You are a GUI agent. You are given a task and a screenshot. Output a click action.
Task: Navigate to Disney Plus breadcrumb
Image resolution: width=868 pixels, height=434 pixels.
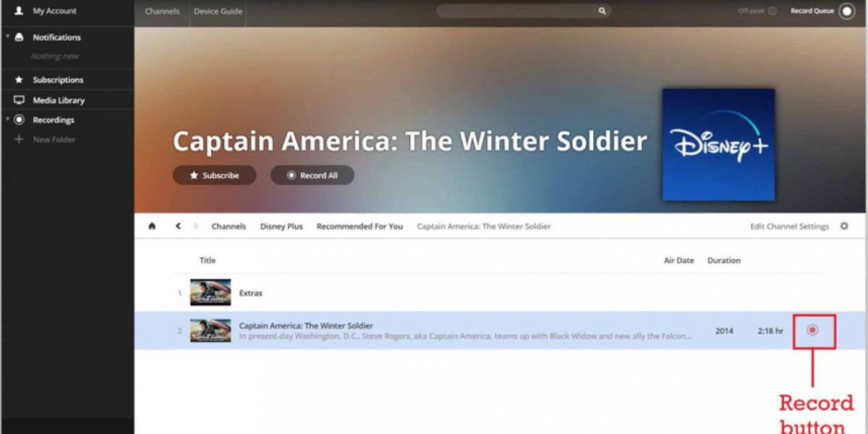(x=281, y=226)
